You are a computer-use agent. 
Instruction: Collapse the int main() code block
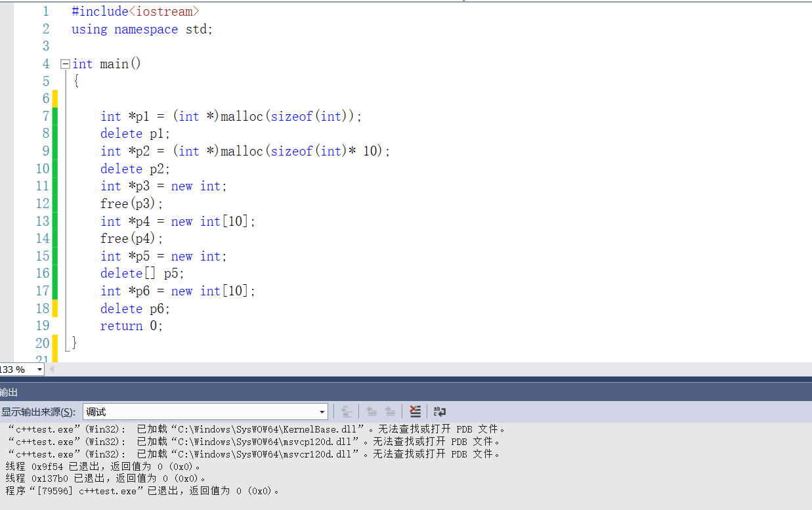64,64
